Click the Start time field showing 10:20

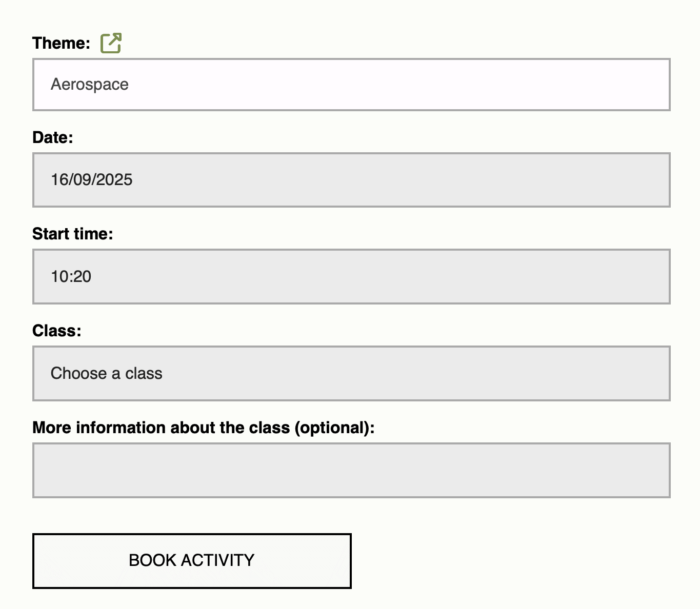point(351,276)
